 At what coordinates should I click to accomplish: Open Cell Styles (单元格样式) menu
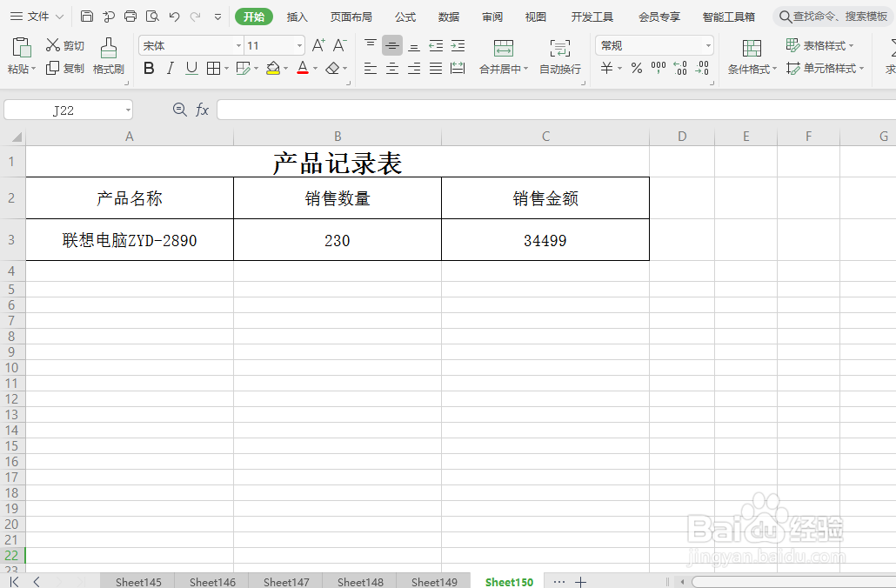(x=826, y=69)
